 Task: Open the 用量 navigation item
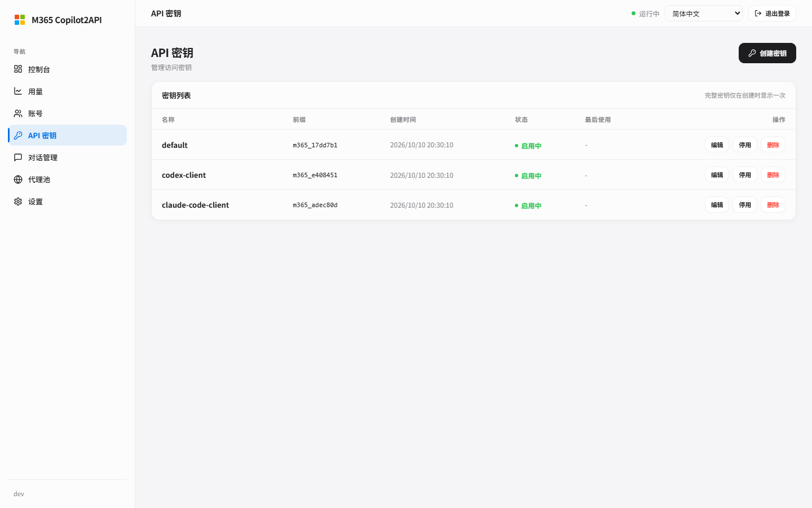[68, 91]
